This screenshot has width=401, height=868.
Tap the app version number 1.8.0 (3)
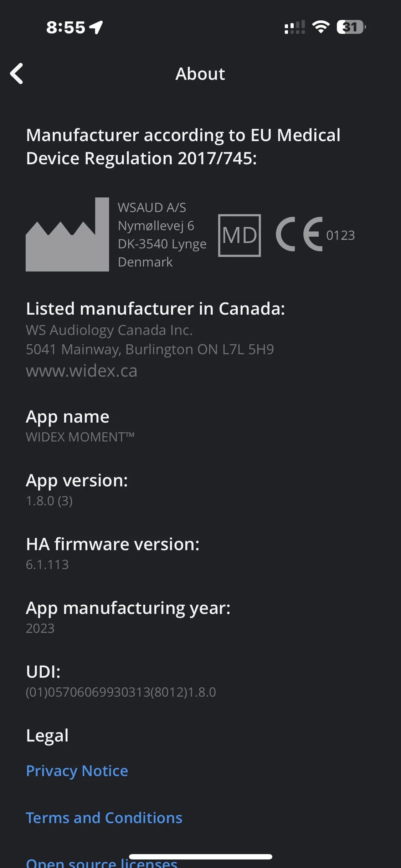[49, 501]
